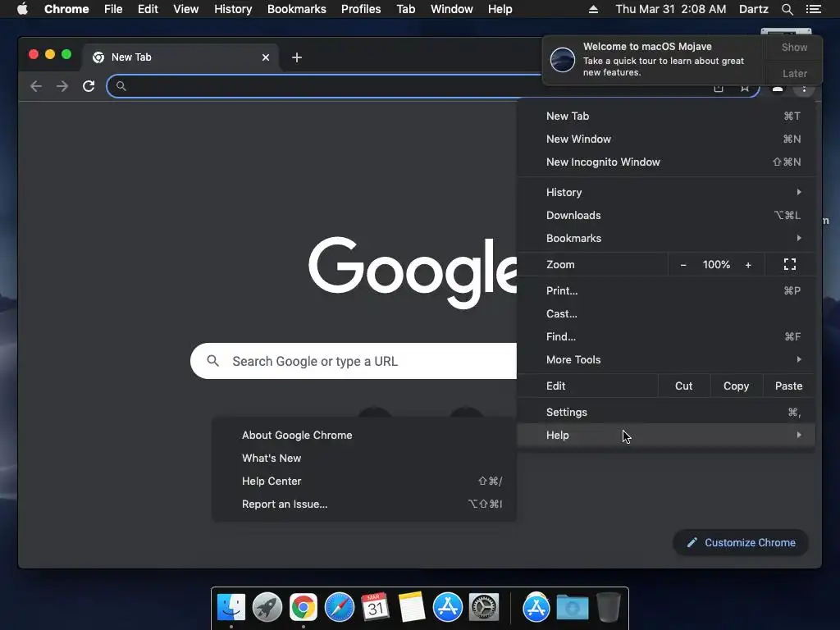Image resolution: width=840 pixels, height=630 pixels.
Task: Reload the page with the refresh icon
Action: pos(89,86)
